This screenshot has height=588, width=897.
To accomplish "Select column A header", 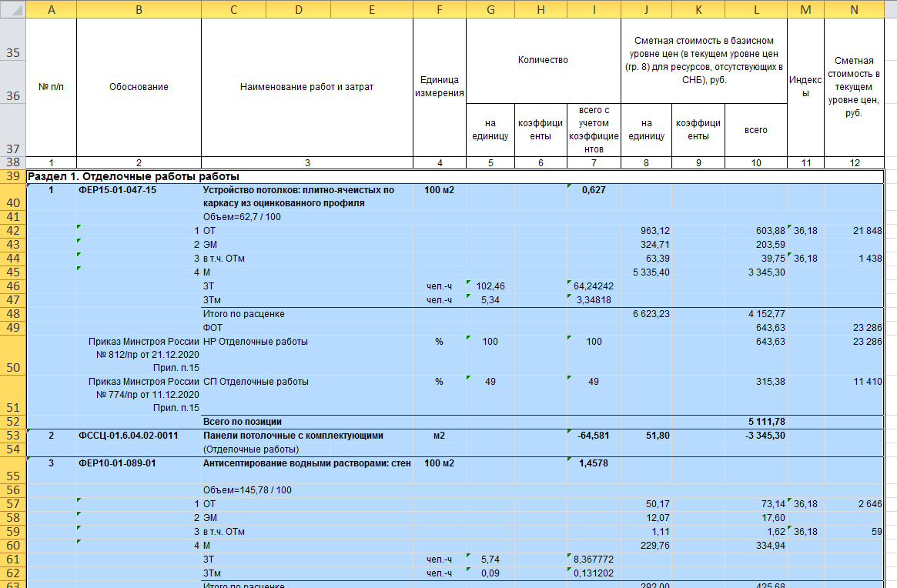I will (x=52, y=9).
